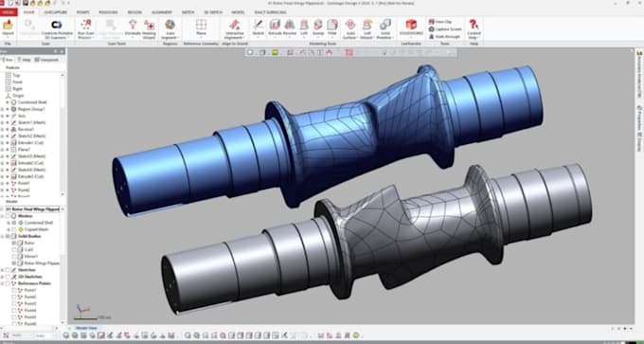Open the Accuracy Analyzer side panel tab
Viewport: 644px width, 344px height.
point(639,75)
